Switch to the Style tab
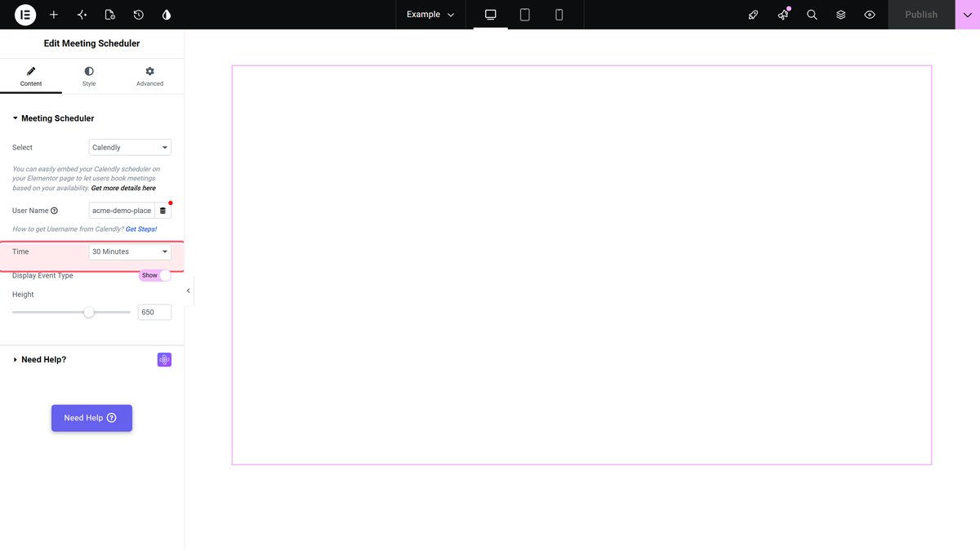The height and width of the screenshot is (551, 980). [x=89, y=77]
